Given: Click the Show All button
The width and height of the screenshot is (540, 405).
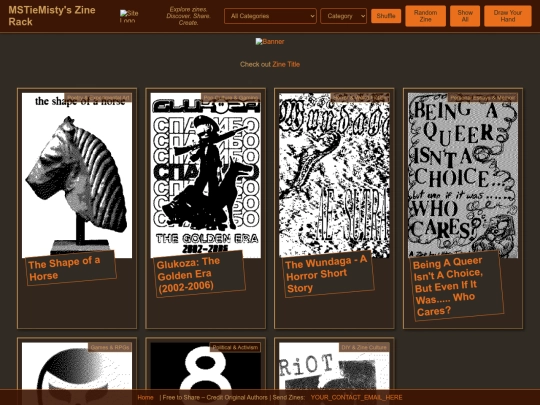Looking at the screenshot, I should [x=465, y=16].
